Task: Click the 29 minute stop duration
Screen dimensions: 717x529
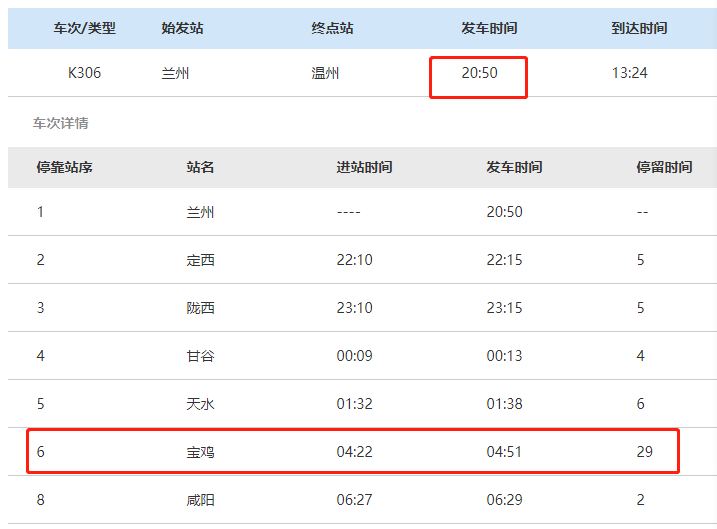Action: point(644,452)
